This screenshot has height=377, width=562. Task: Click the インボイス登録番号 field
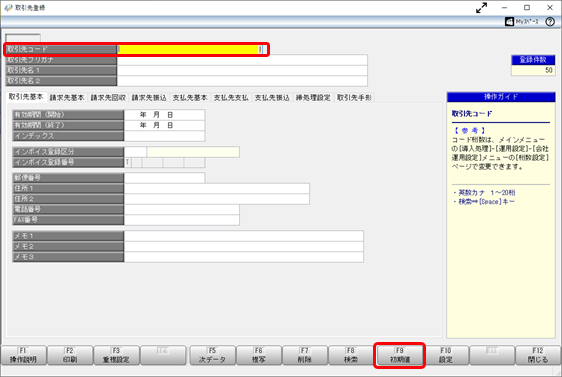coord(165,162)
